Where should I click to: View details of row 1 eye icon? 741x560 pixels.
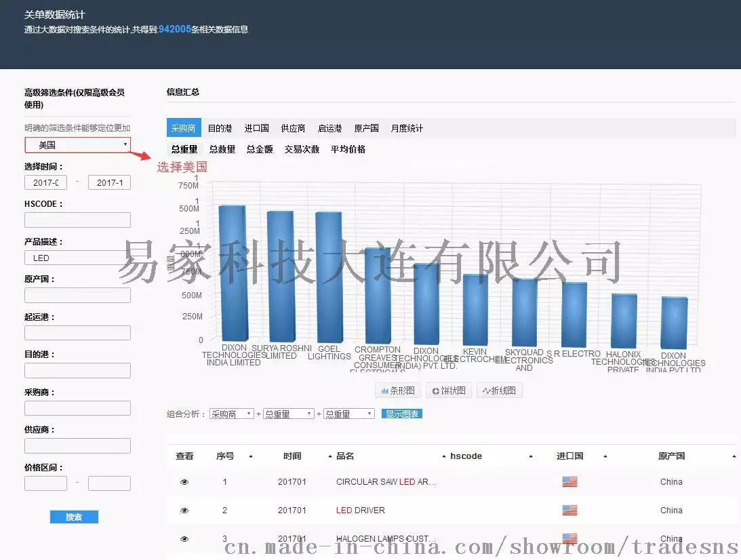coord(184,482)
